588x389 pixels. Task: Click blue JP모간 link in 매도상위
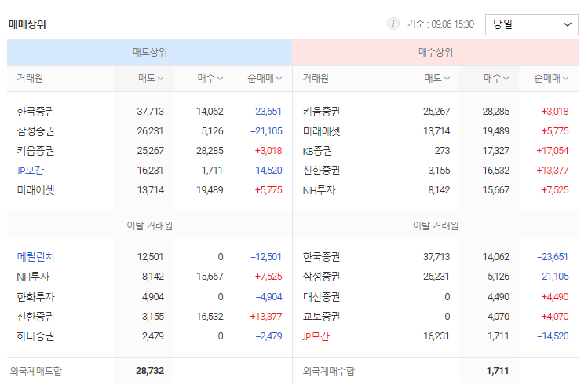pyautogui.click(x=31, y=171)
